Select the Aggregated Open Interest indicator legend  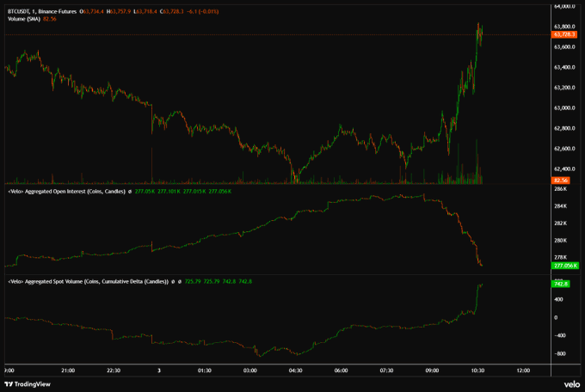point(67,192)
